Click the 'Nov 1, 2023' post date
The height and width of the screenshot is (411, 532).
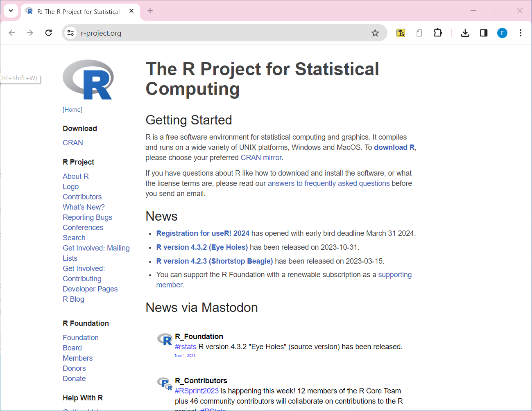(185, 356)
